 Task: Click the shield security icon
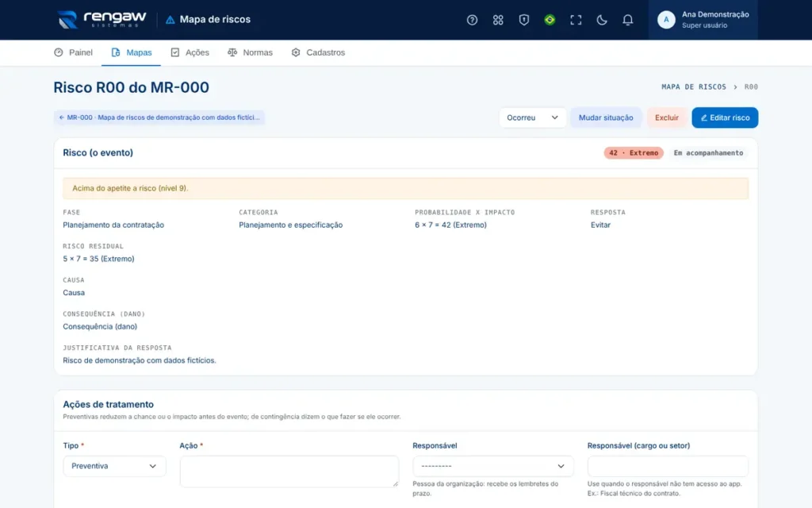pos(523,20)
